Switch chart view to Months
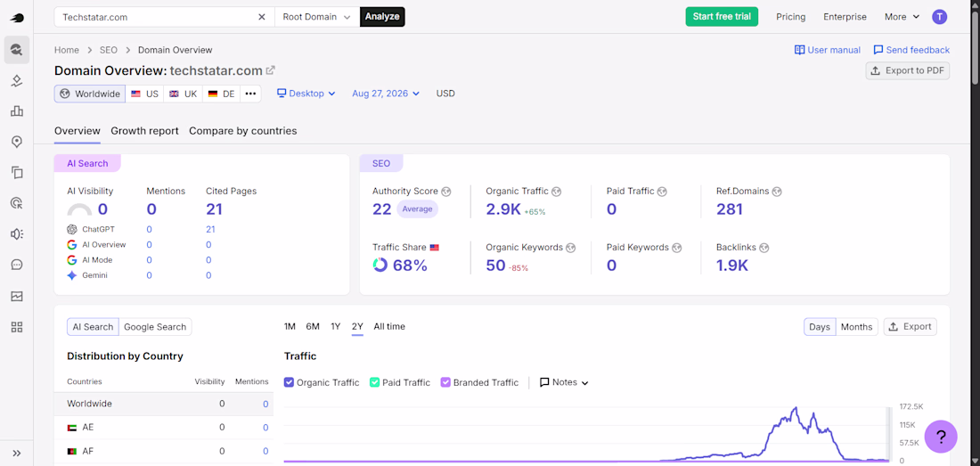980x466 pixels. click(856, 327)
